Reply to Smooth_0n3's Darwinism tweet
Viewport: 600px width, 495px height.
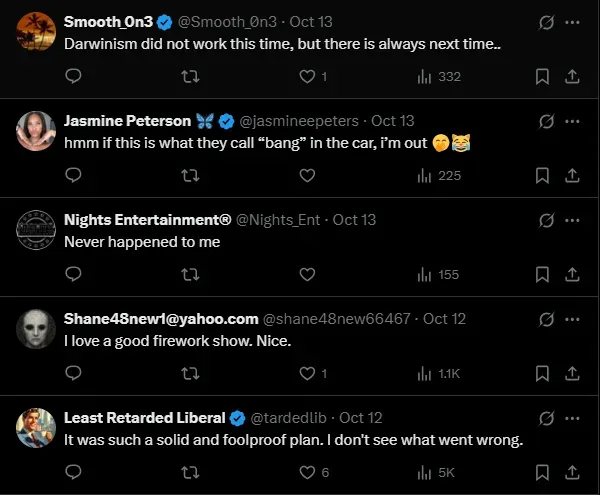coord(73,77)
